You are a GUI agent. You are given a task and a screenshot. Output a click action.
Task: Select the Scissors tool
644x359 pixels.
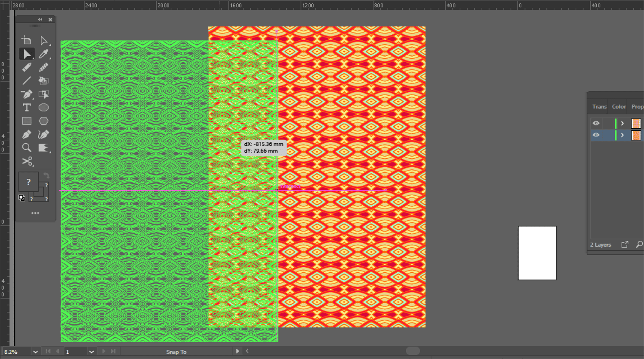tap(27, 161)
